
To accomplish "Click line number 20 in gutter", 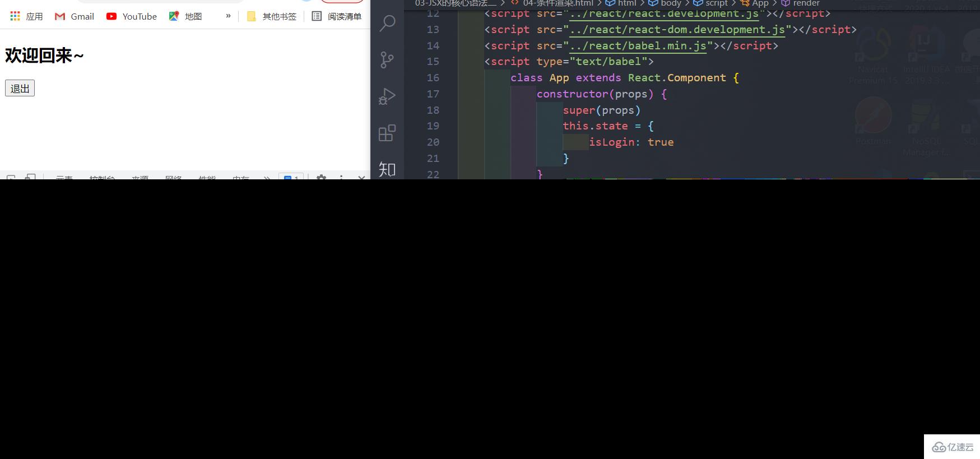I will pyautogui.click(x=433, y=142).
